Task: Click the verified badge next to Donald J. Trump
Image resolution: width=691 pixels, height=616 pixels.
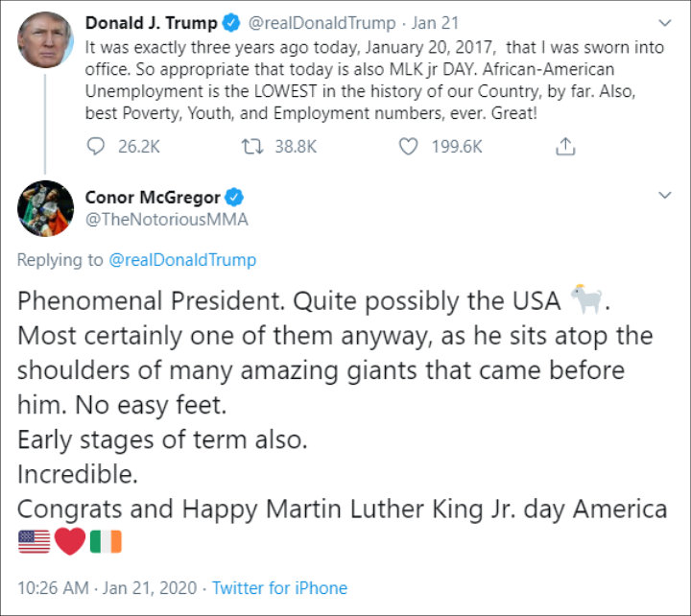Action: [x=231, y=23]
